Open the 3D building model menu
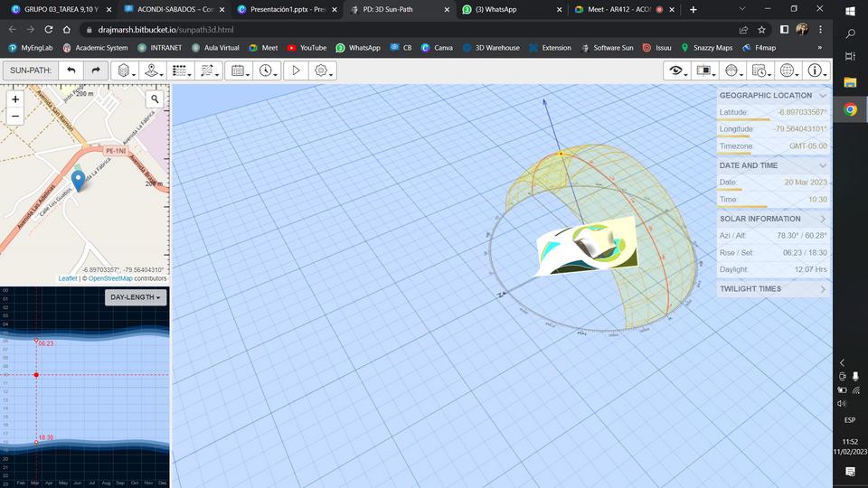 click(x=126, y=70)
